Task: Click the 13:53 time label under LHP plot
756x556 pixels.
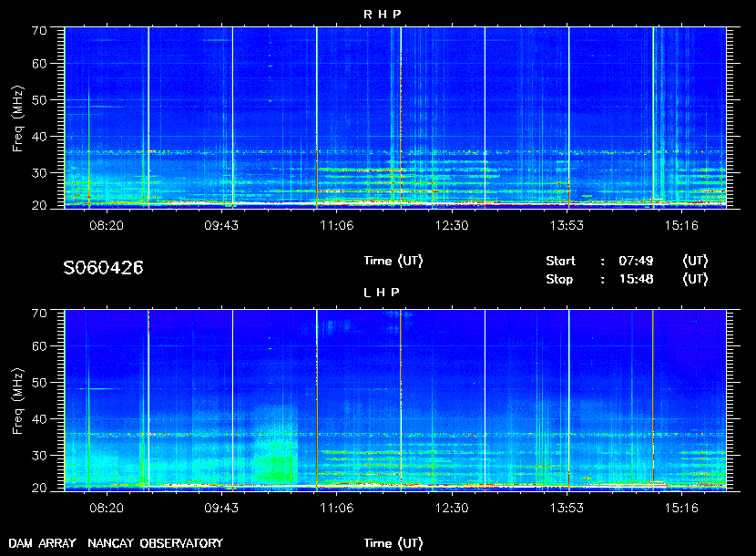Action: [567, 509]
